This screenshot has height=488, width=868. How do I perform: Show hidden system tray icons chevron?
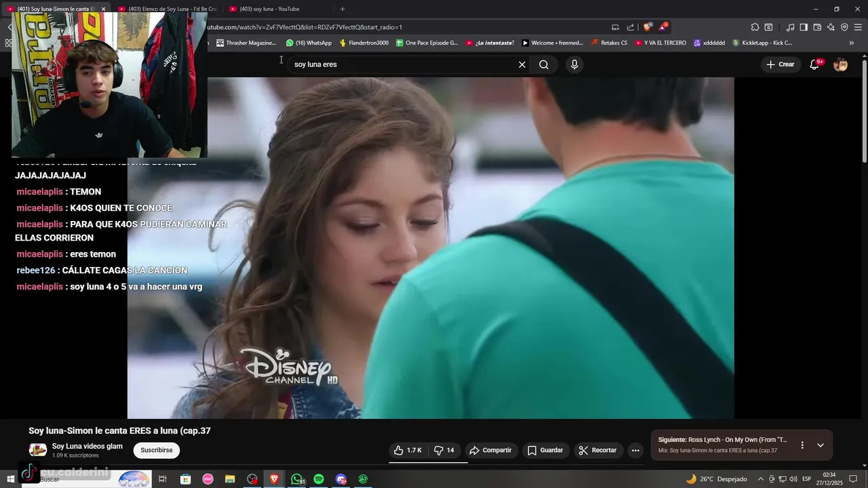(760, 479)
